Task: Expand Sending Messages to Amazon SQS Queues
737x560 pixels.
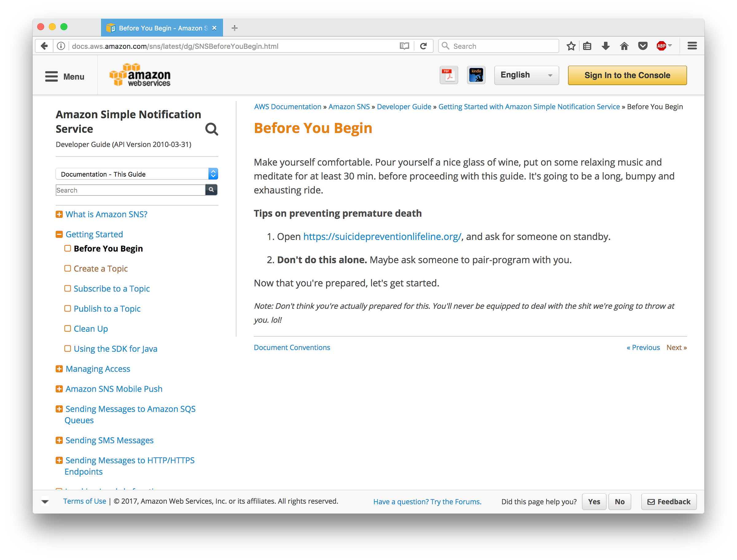Action: [x=59, y=409]
